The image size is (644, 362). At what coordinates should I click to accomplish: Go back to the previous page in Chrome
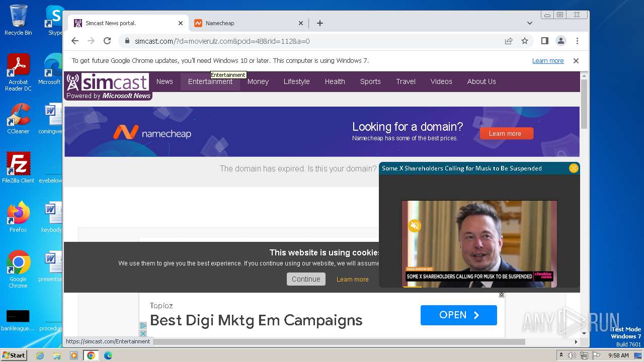75,41
